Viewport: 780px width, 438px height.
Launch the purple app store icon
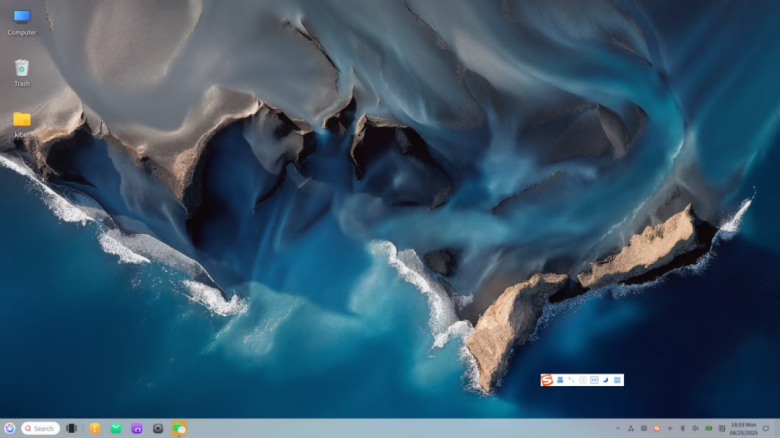tap(137, 428)
